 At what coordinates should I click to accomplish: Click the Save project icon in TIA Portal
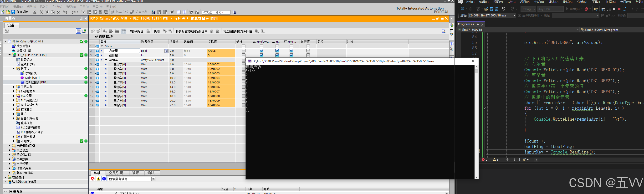[13, 12]
